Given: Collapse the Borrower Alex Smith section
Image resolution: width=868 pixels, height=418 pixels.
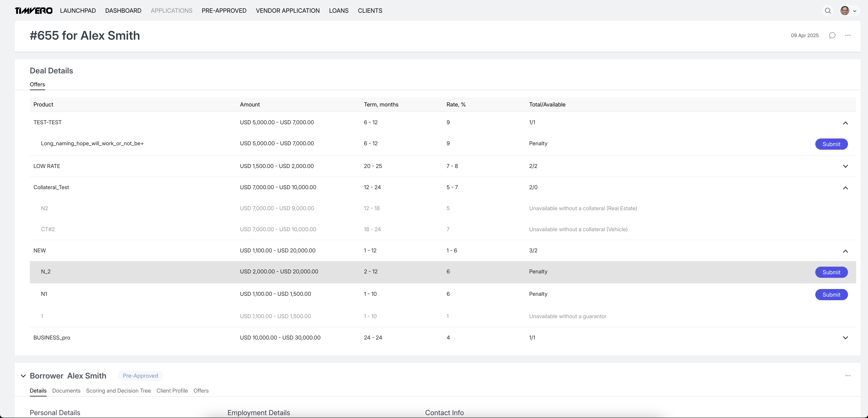Looking at the screenshot, I should click(23, 376).
